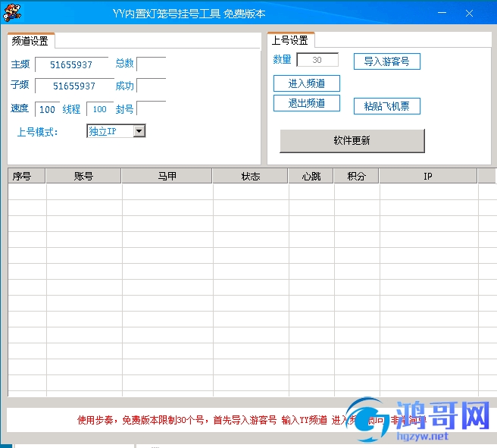Click the 封号 banned count field
Viewport: 497px width, 448px height.
pyautogui.click(x=152, y=108)
